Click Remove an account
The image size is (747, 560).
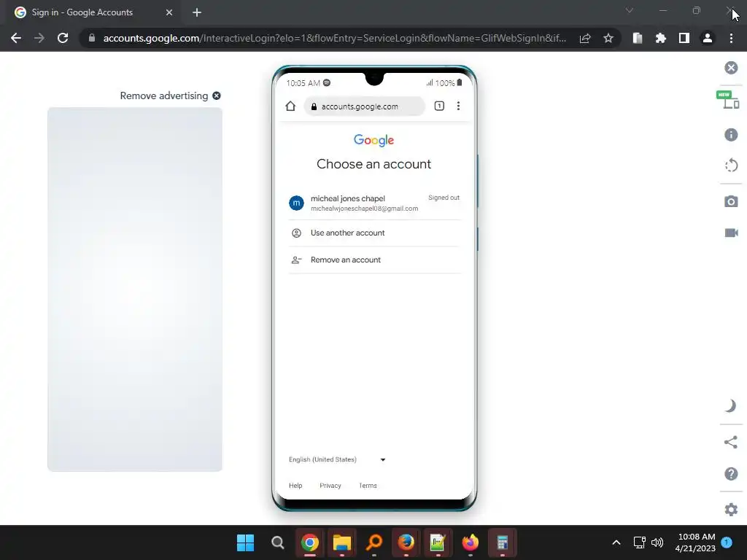click(374, 260)
